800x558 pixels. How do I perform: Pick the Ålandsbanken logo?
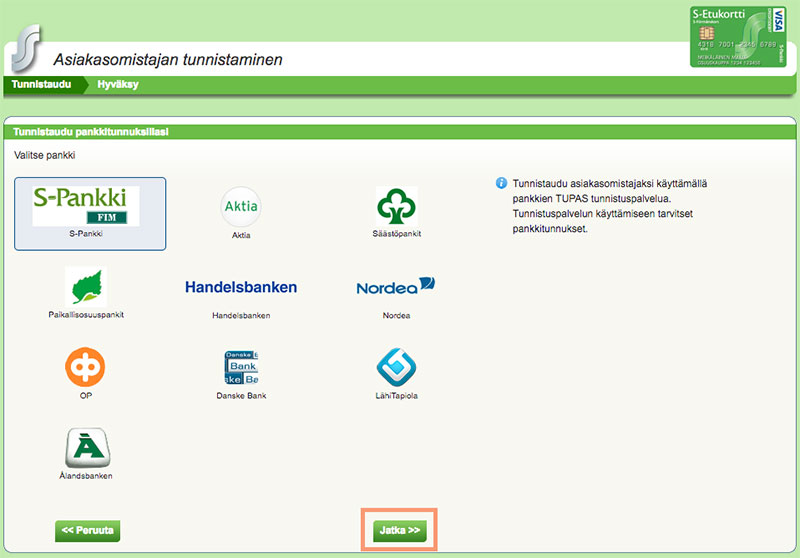click(86, 447)
